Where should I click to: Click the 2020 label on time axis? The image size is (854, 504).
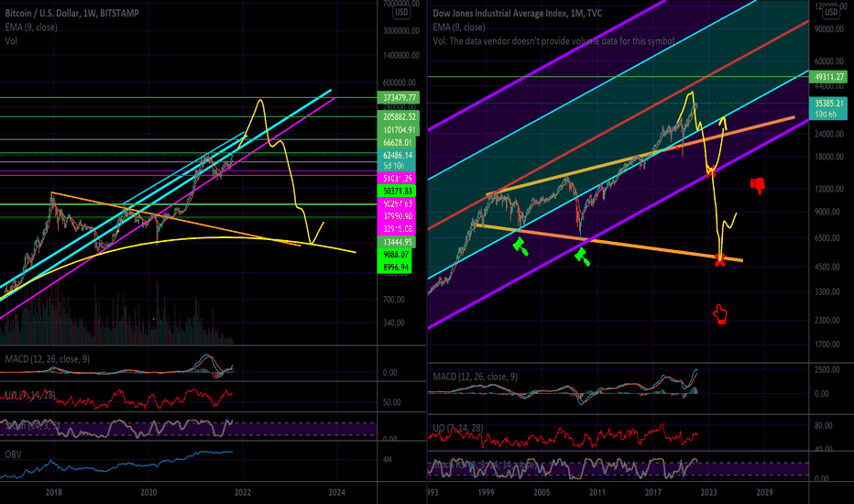pos(148,493)
